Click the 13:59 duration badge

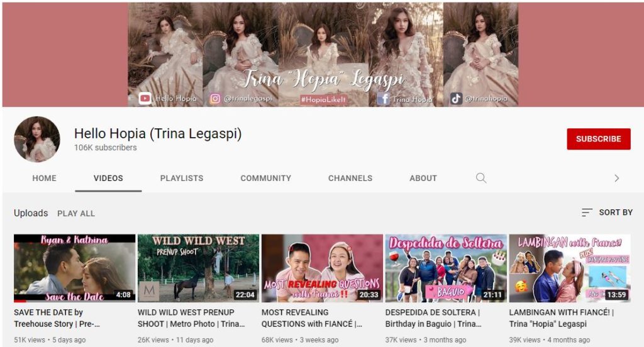tap(616, 295)
